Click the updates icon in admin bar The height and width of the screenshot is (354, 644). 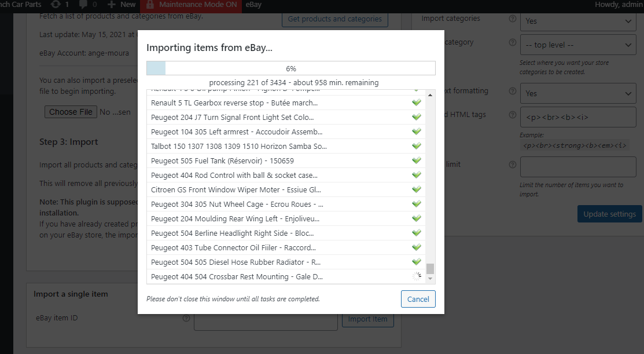pos(56,5)
